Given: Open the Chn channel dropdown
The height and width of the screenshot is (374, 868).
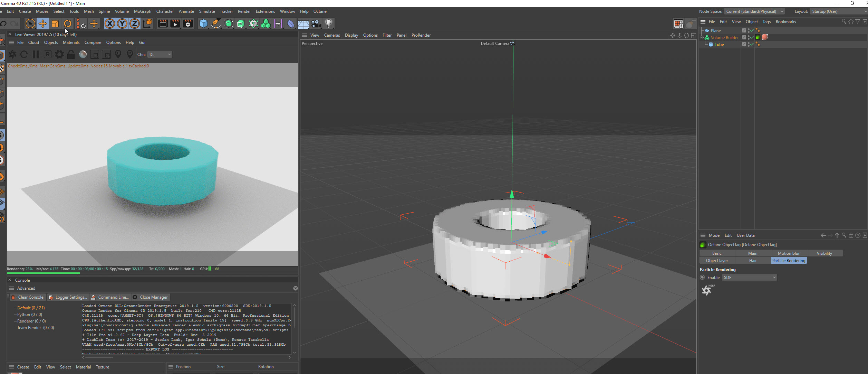Looking at the screenshot, I should (160, 55).
